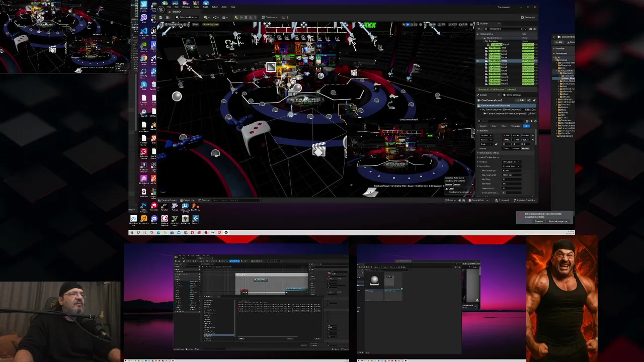
Task: Select the Streaming filter in Details
Action: pyautogui.click(x=515, y=126)
